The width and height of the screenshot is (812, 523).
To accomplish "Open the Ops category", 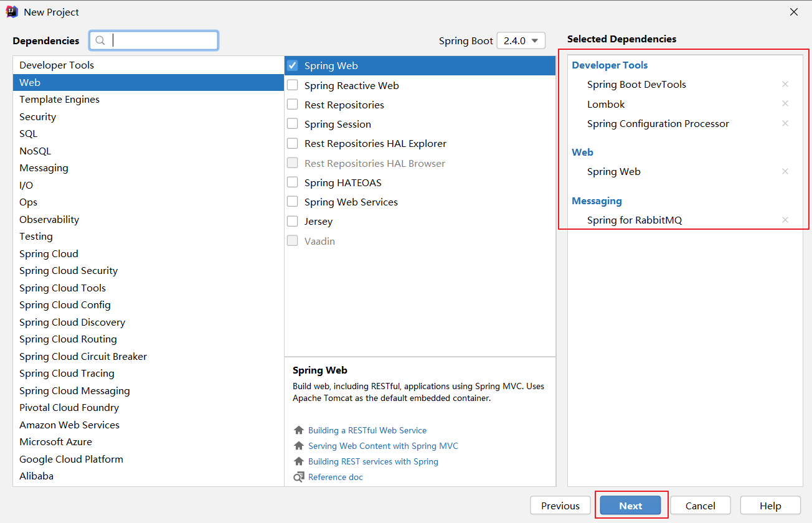I will point(148,202).
